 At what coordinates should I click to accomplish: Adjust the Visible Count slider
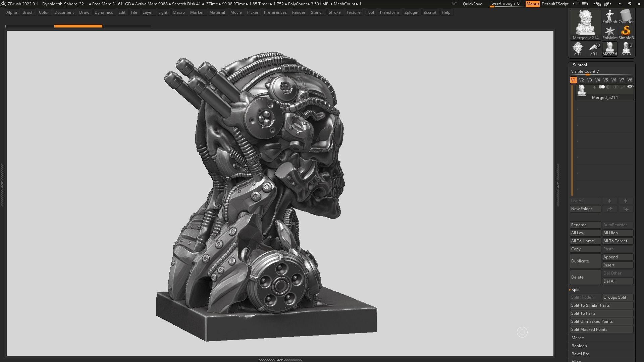tap(601, 72)
